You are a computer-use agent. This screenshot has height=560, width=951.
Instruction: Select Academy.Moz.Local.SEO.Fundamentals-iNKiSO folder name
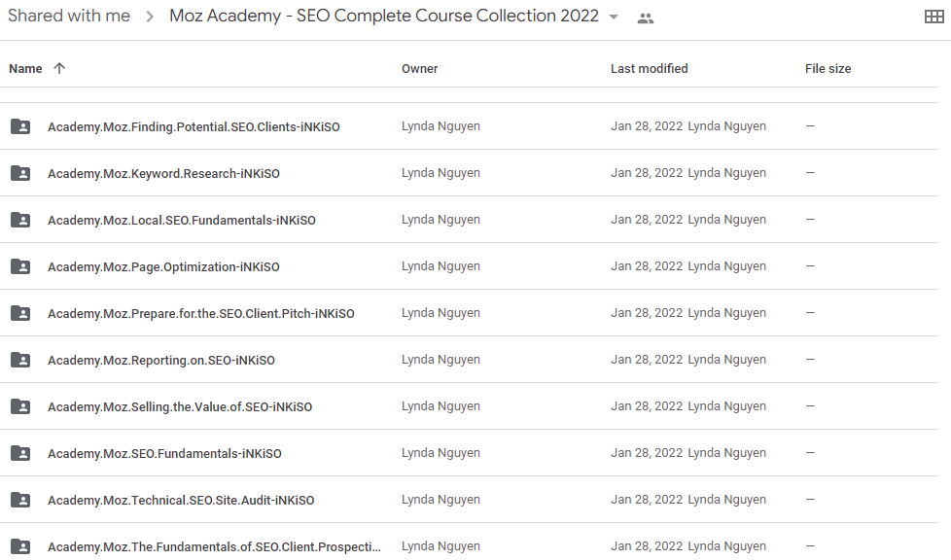pos(181,221)
